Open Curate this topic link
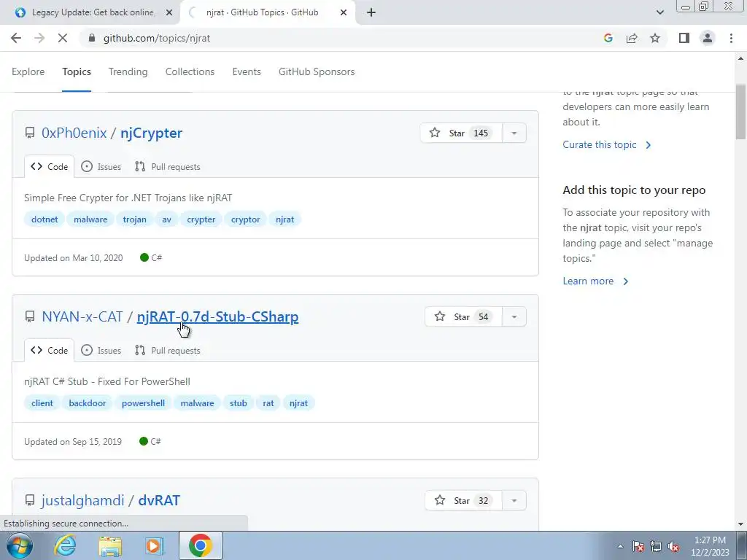Viewport: 747px width, 560px height. coord(606,145)
